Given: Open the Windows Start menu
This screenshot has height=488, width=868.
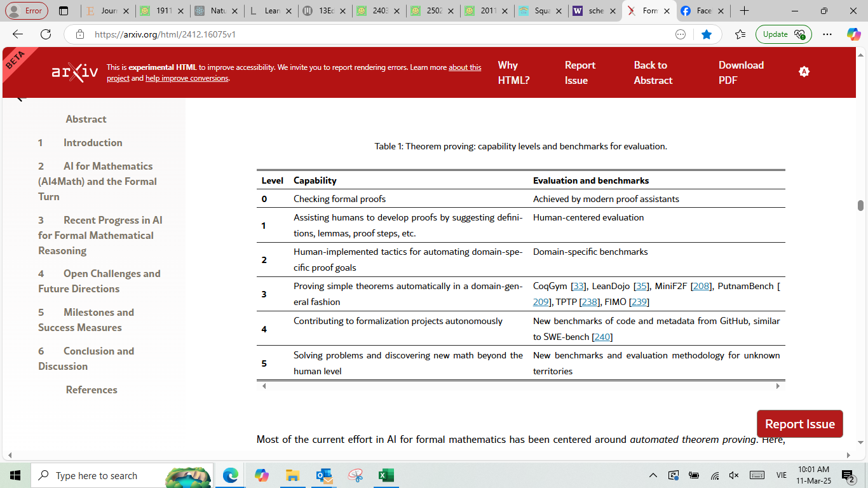Looking at the screenshot, I should pyautogui.click(x=15, y=475).
